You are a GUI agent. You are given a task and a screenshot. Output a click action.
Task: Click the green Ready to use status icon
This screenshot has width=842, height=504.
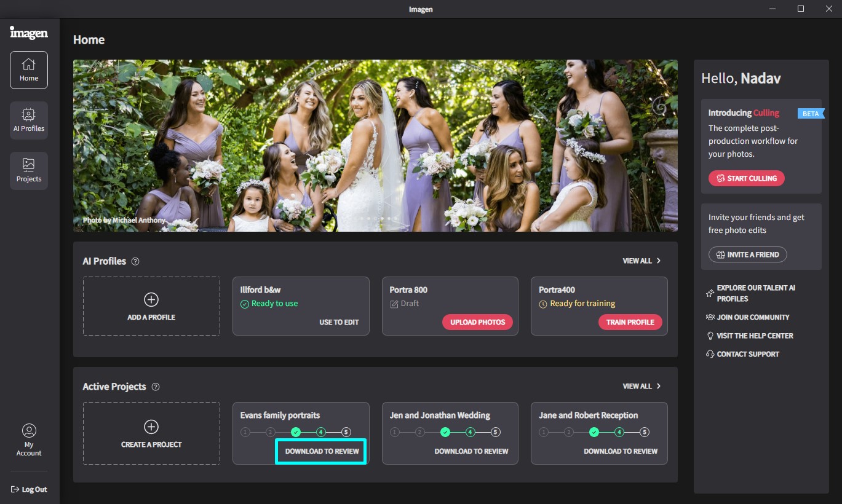(x=244, y=304)
